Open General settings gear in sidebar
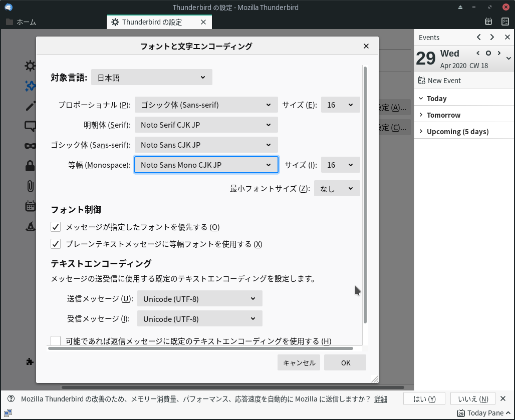515x420 pixels. [x=30, y=66]
